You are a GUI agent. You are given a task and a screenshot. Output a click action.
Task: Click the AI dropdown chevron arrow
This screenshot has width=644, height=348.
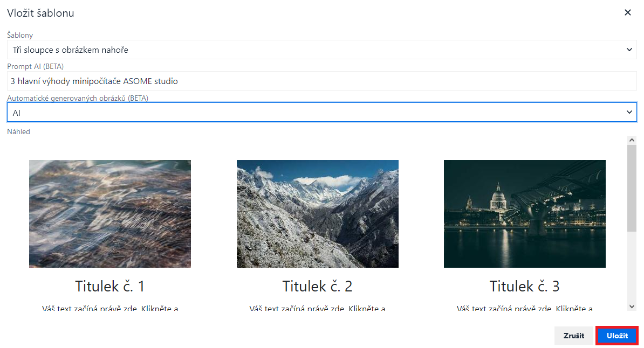pyautogui.click(x=629, y=112)
